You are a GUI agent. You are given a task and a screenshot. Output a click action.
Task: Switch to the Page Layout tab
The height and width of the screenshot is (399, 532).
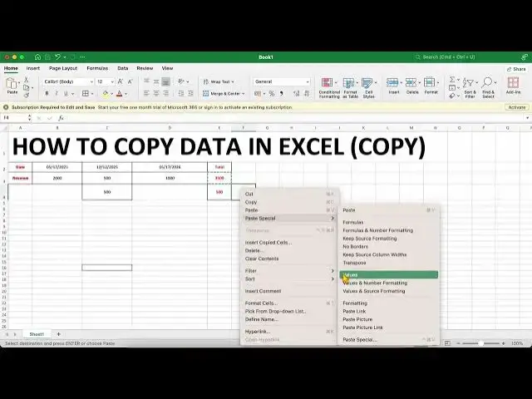pyautogui.click(x=63, y=68)
